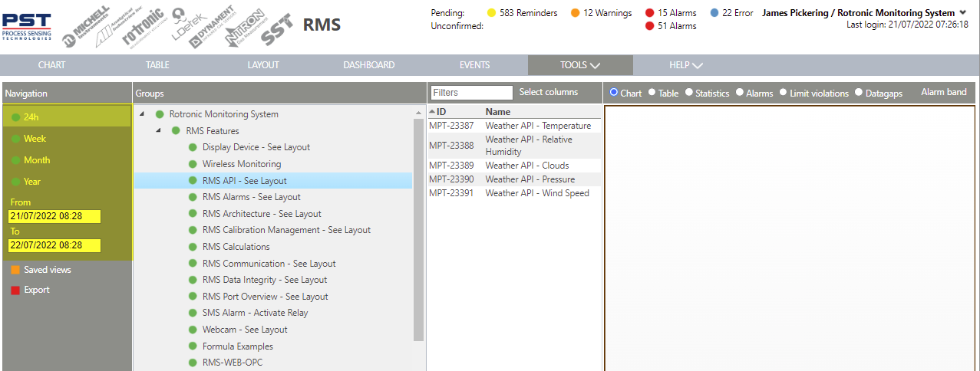Click the Michell Instruments logo
Screen dimensions: 980x371
click(x=86, y=27)
